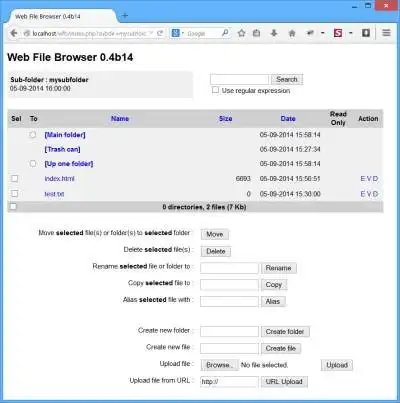Click the Upload button

click(x=337, y=365)
